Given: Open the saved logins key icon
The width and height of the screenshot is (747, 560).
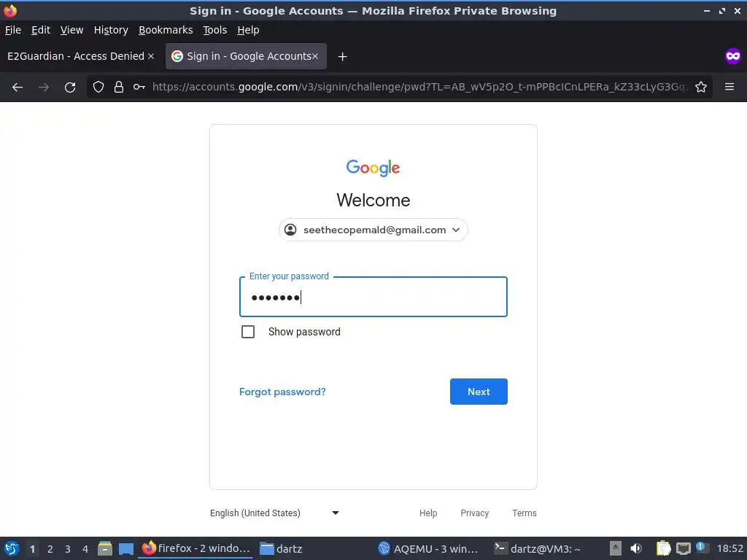Looking at the screenshot, I should click(x=139, y=87).
